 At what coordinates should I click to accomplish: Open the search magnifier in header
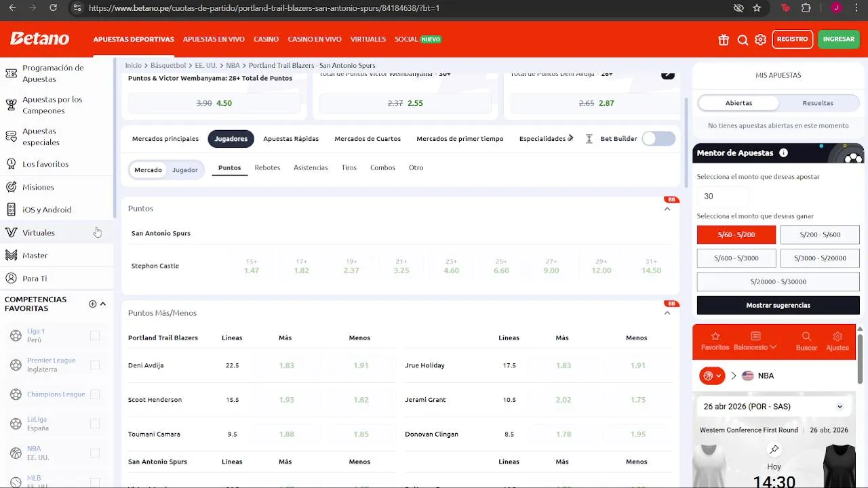[743, 40]
